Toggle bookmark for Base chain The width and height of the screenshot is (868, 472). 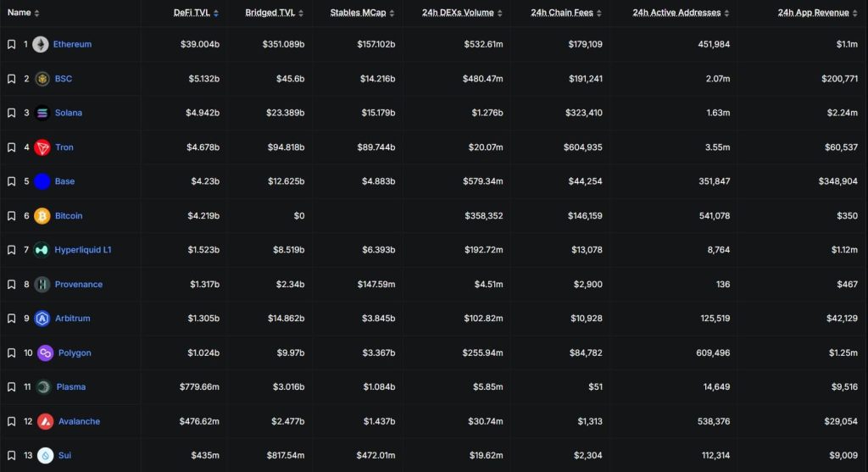click(x=11, y=181)
